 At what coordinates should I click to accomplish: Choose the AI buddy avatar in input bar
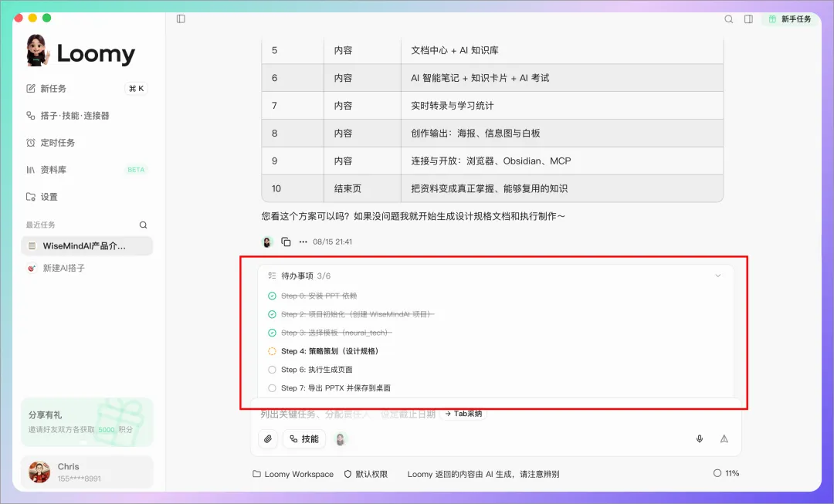point(341,439)
